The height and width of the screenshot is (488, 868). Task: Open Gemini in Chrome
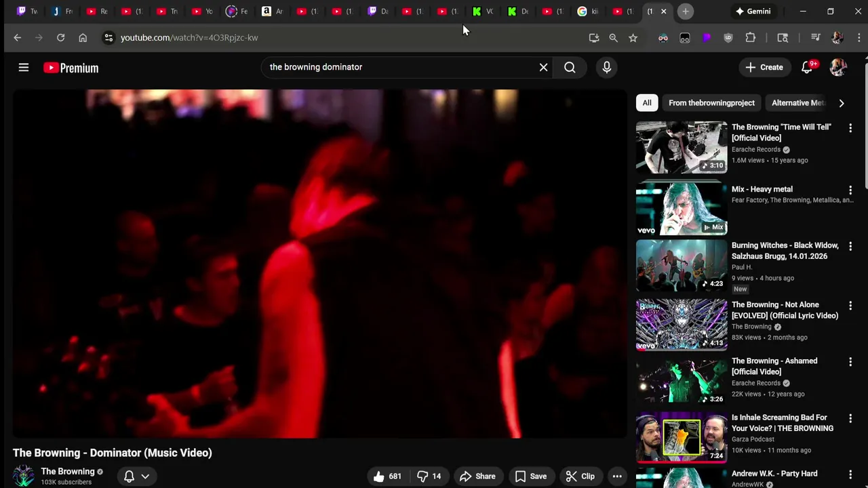click(753, 12)
